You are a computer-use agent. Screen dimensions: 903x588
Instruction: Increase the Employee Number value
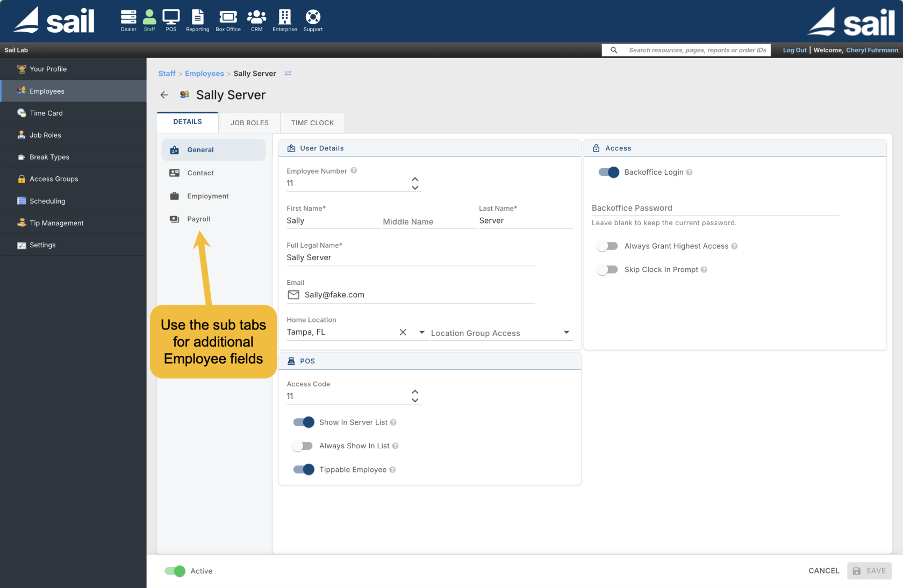[x=415, y=180]
